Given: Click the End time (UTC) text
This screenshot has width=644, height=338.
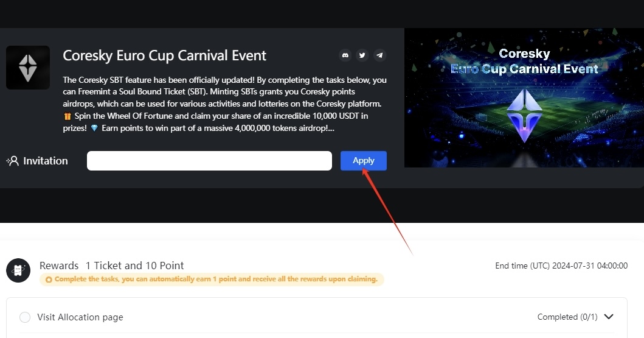Looking at the screenshot, I should [561, 266].
